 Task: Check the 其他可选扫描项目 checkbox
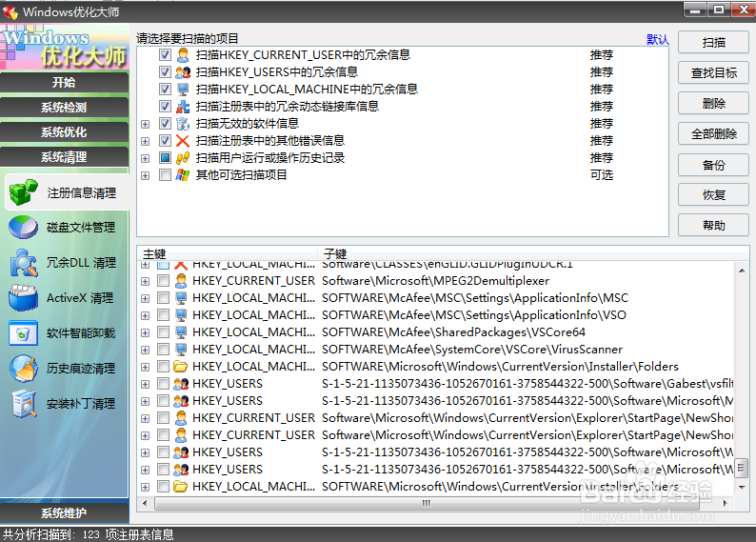coord(165,175)
